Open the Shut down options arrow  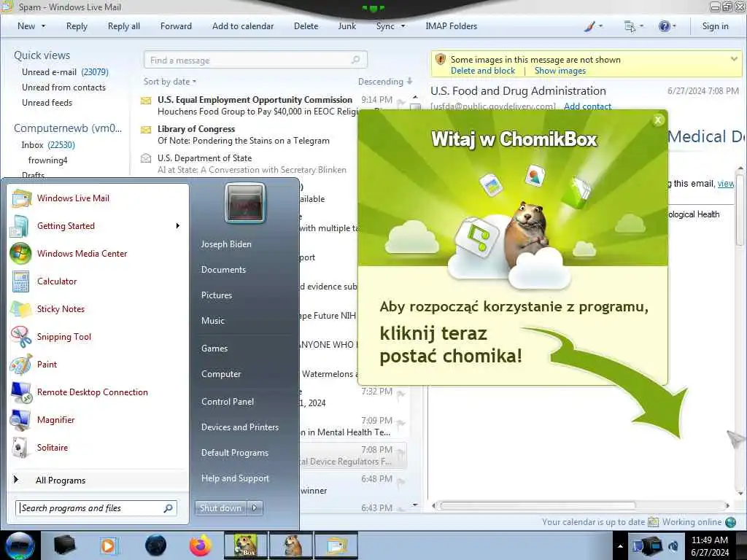[255, 508]
